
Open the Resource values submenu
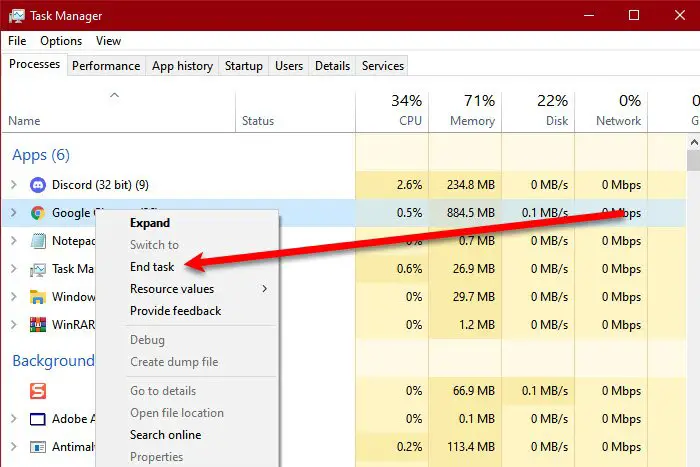coord(172,289)
